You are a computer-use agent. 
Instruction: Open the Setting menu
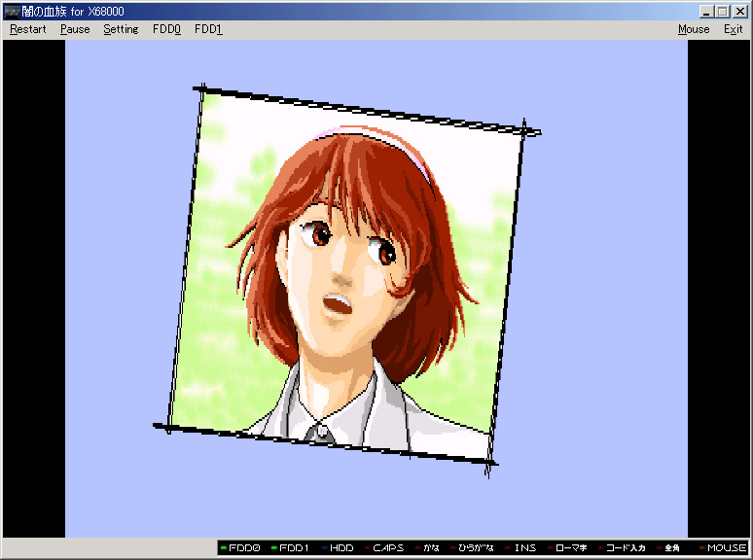(x=122, y=29)
